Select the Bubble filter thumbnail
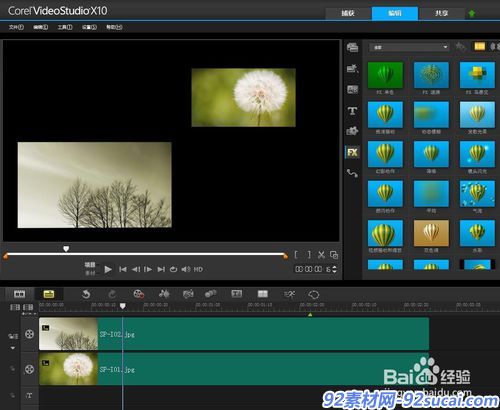 pyautogui.click(x=477, y=194)
